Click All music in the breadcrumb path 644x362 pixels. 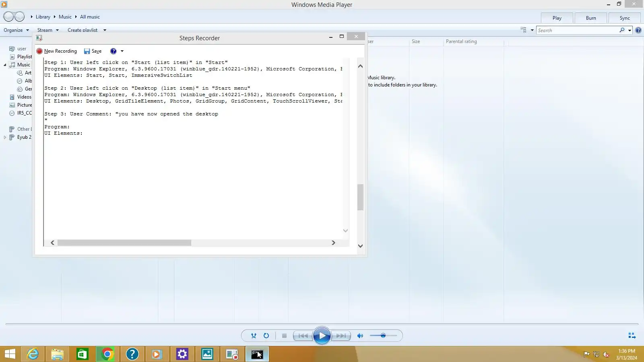point(90,17)
